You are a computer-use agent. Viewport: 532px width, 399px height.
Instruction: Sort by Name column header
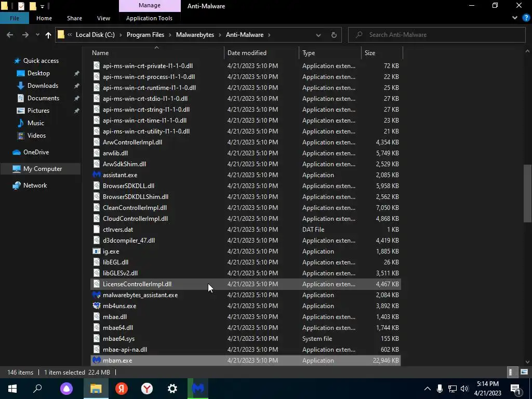click(x=156, y=53)
